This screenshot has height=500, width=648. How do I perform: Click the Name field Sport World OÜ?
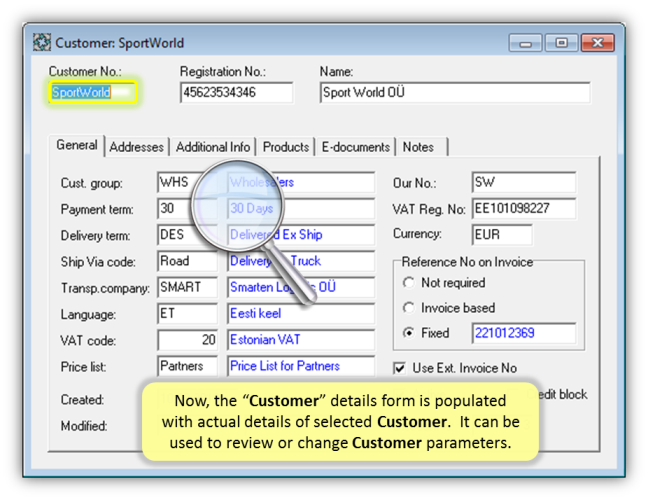tap(455, 92)
